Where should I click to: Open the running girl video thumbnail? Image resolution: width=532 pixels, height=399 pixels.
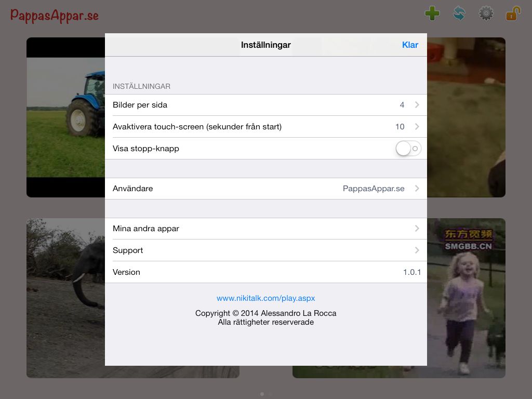pos(466,298)
